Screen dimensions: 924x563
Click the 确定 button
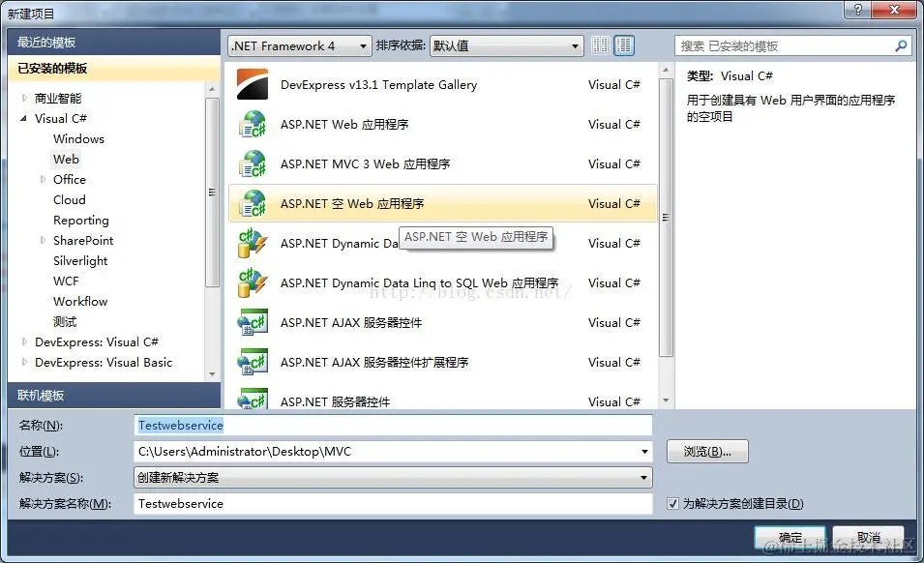790,538
